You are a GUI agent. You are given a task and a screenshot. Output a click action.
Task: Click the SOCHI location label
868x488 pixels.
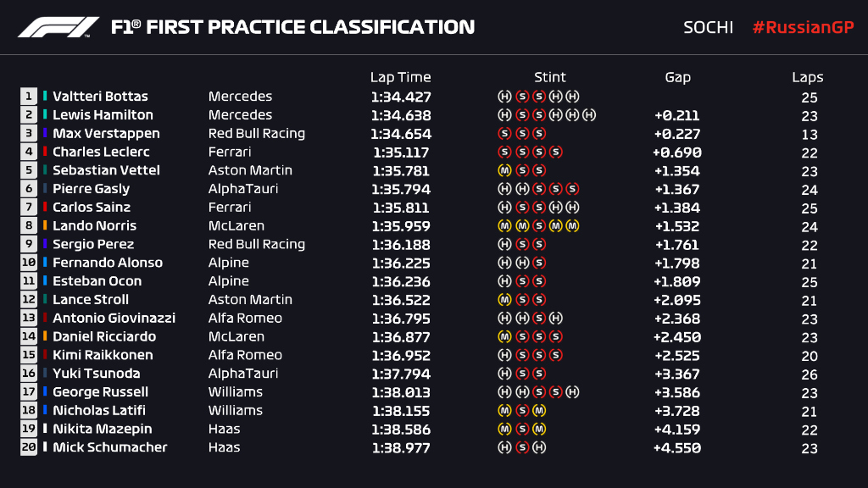coord(708,27)
